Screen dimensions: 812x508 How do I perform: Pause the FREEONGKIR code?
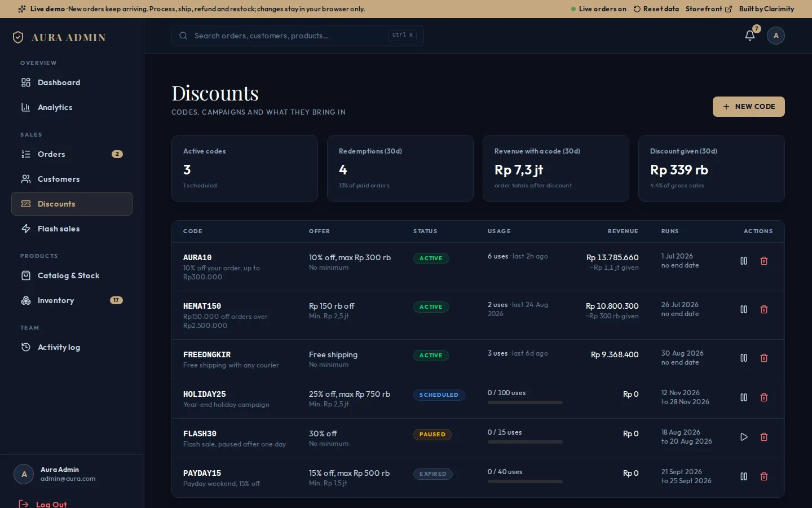744,358
